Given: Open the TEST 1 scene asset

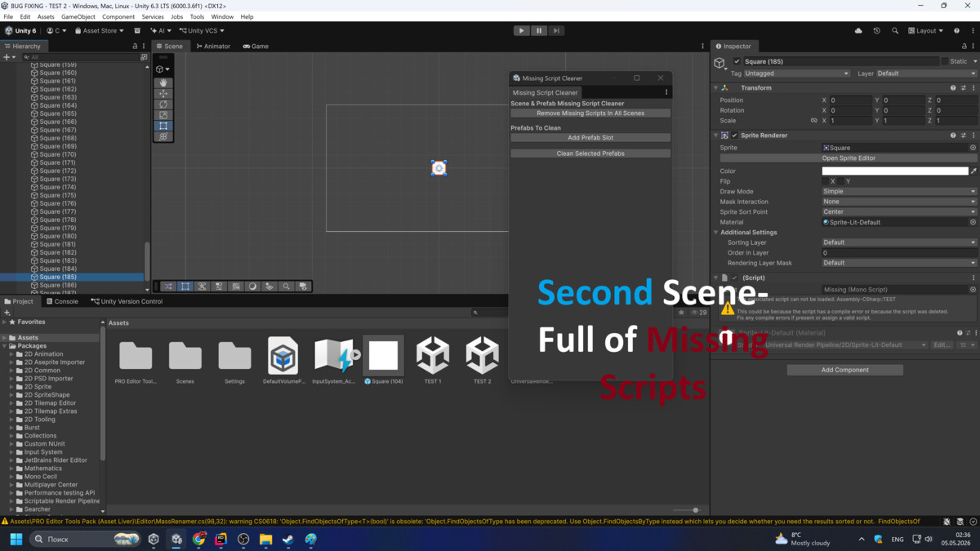Looking at the screenshot, I should pos(433,360).
